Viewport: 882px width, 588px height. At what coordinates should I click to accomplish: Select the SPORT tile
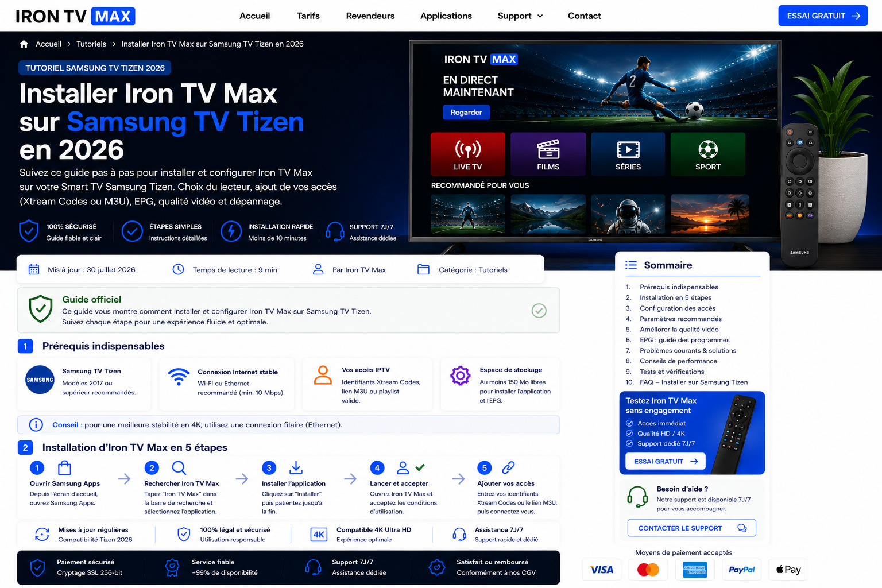[x=708, y=154]
